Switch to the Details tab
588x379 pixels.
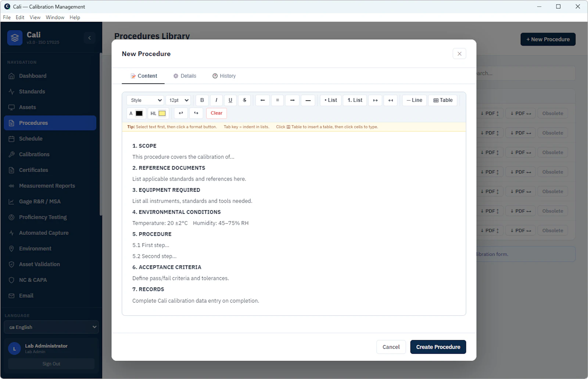[x=185, y=76]
